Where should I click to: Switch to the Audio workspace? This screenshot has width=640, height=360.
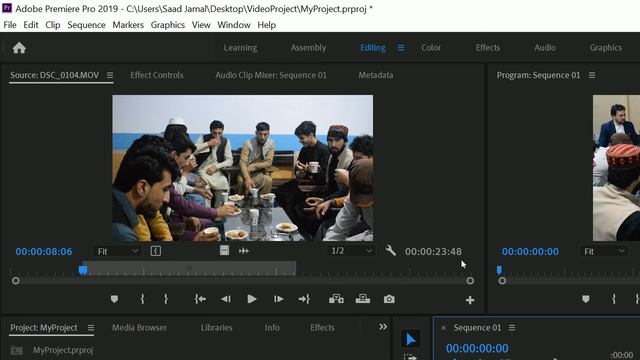click(545, 48)
